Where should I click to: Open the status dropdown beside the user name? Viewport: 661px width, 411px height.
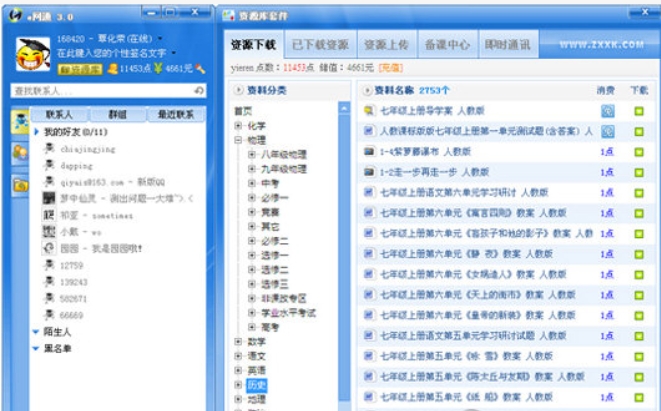pos(160,39)
